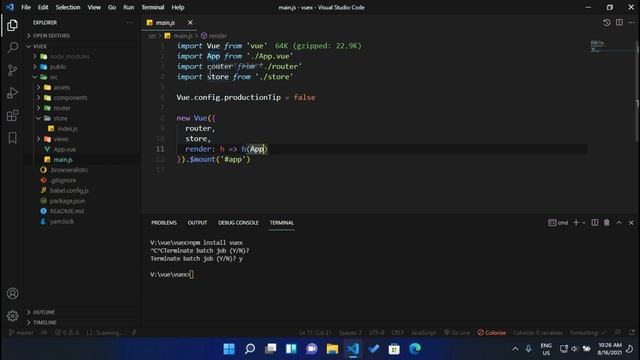Split the editor to the right

click(x=619, y=22)
